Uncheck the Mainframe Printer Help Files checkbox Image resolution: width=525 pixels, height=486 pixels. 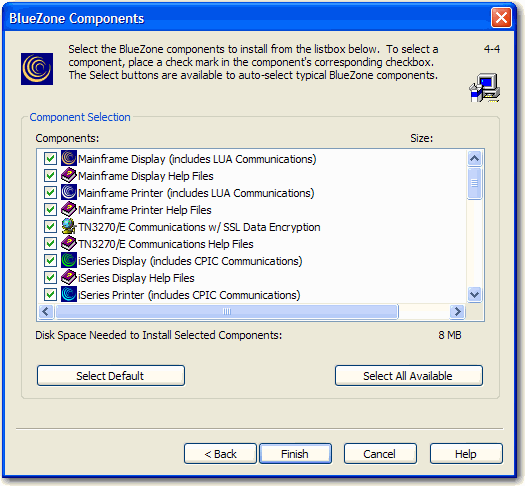[x=50, y=210]
